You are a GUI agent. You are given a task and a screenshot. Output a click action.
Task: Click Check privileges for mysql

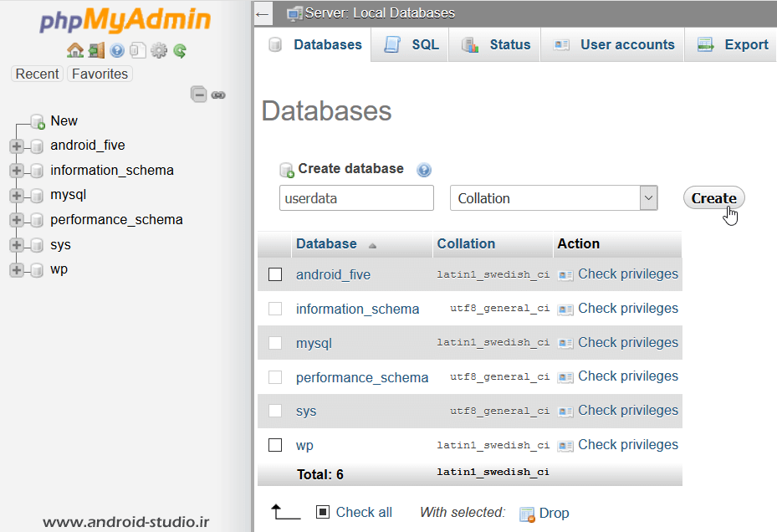[x=628, y=343]
